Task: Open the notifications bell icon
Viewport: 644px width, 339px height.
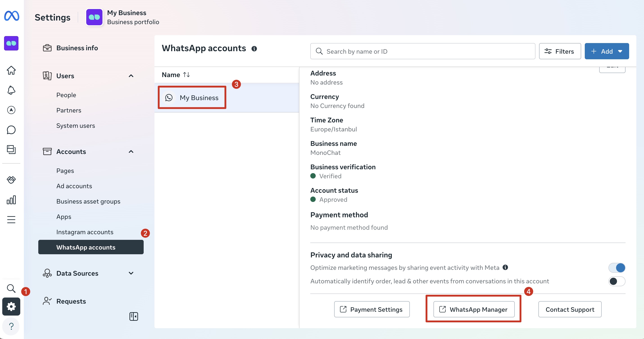Action: [x=11, y=90]
